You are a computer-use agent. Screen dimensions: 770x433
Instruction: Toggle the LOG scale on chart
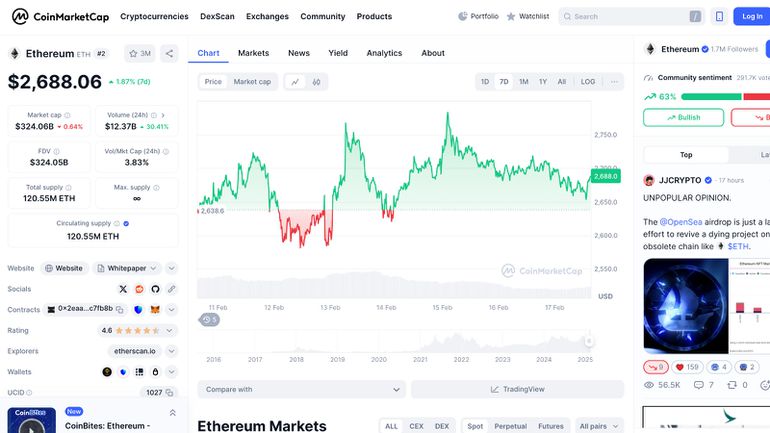588,82
